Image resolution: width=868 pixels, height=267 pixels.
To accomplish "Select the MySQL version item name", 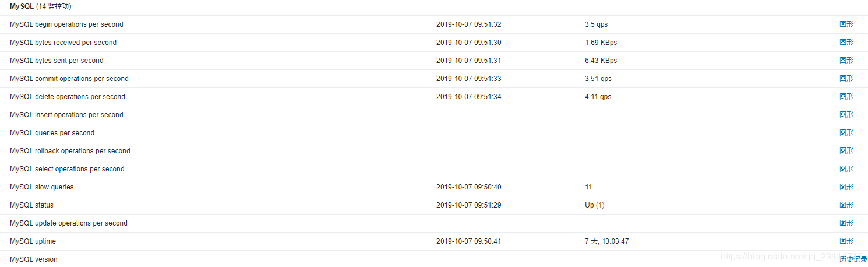I will click(34, 259).
